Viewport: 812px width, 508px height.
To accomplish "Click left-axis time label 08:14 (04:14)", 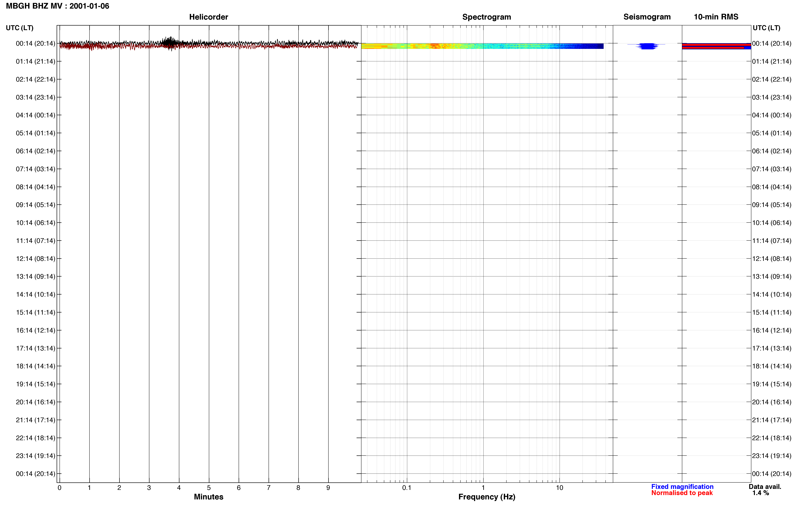I will coord(35,187).
